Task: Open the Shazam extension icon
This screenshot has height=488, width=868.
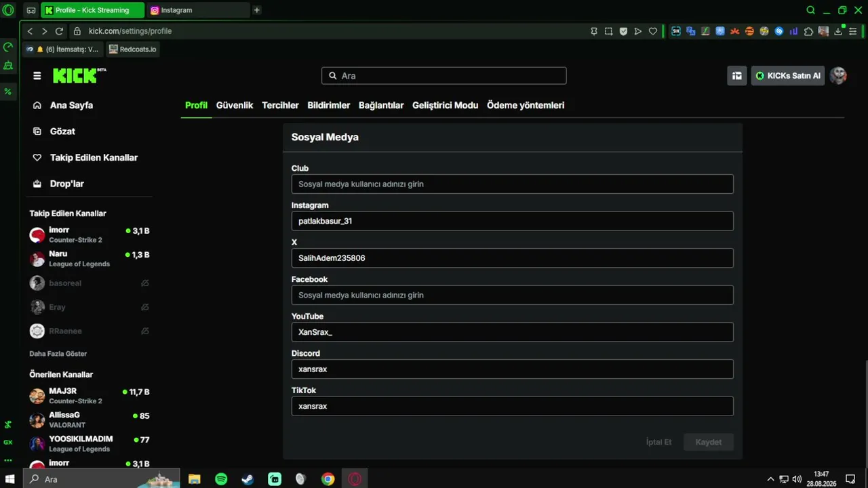Action: coord(779,31)
